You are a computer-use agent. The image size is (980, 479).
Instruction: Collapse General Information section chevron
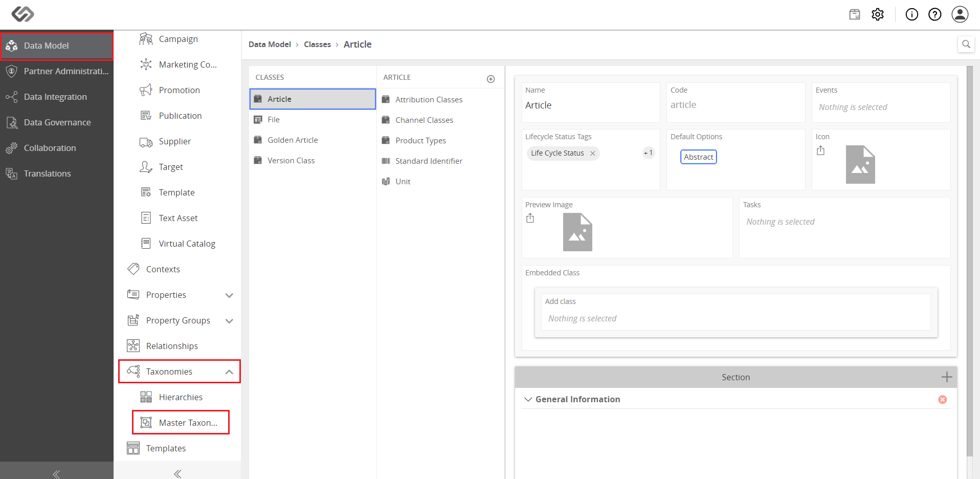point(528,399)
